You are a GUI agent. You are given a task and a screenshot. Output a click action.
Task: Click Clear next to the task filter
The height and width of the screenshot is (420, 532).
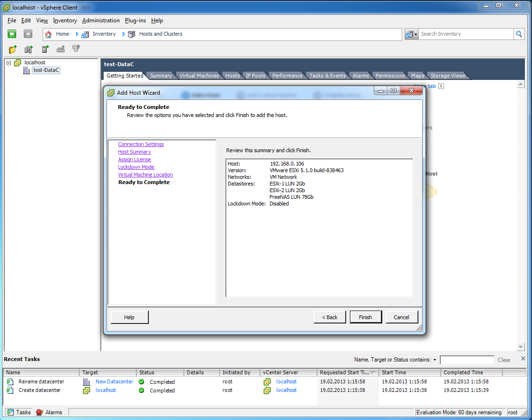pyautogui.click(x=504, y=360)
